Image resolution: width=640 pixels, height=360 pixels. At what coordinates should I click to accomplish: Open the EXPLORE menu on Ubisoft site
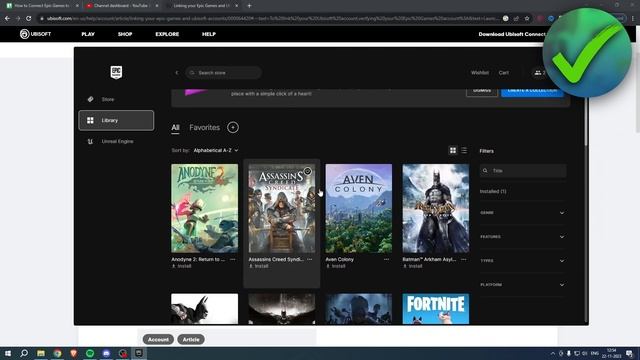pyautogui.click(x=167, y=34)
